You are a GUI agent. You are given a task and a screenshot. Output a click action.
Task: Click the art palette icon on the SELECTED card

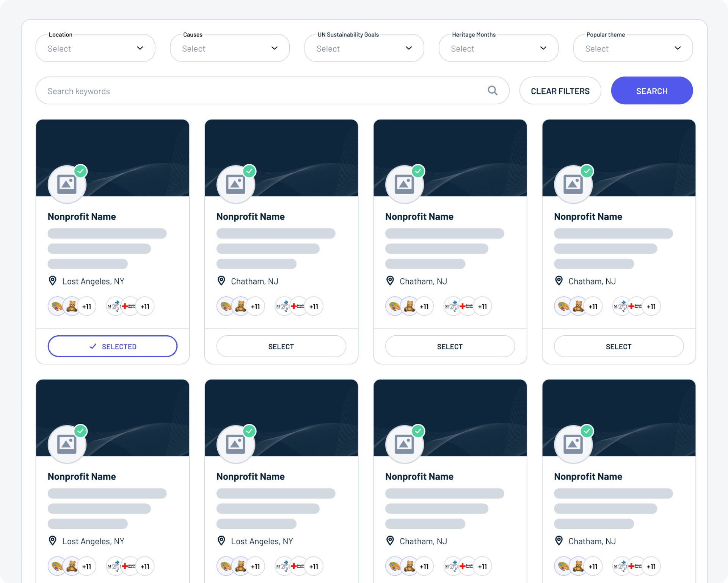point(57,306)
